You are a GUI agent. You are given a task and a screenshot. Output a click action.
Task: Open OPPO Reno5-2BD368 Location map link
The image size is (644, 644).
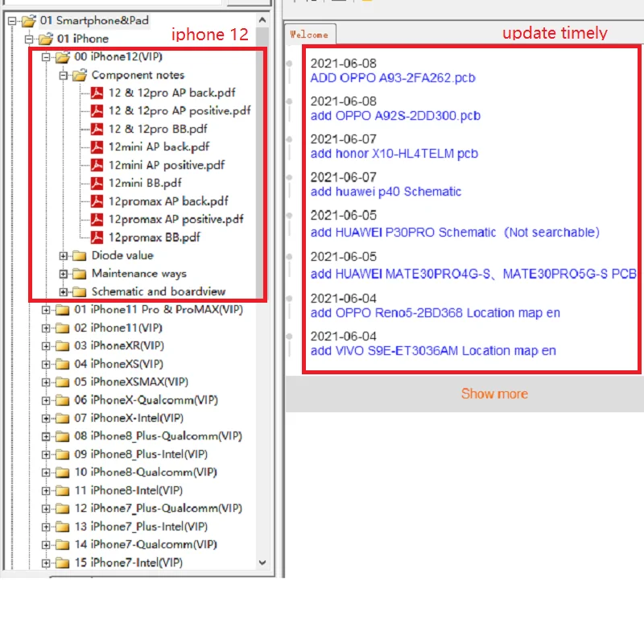[435, 313]
